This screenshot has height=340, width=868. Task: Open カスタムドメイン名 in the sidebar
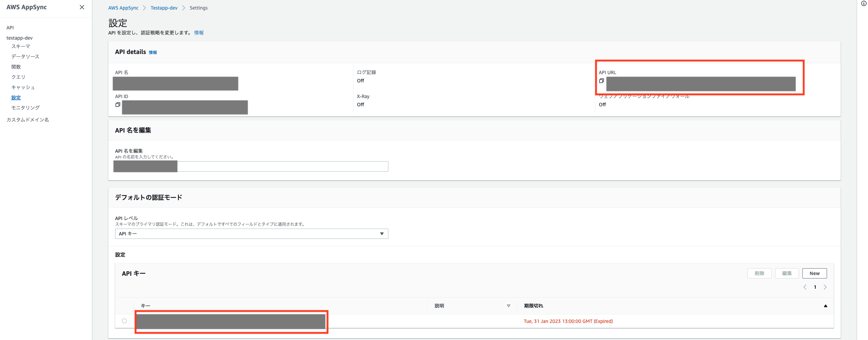coord(28,120)
